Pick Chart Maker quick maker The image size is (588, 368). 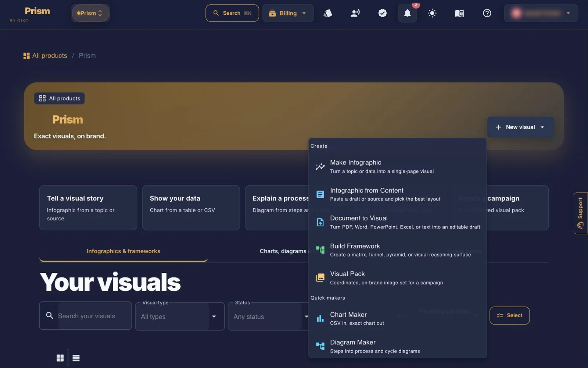(x=397, y=318)
